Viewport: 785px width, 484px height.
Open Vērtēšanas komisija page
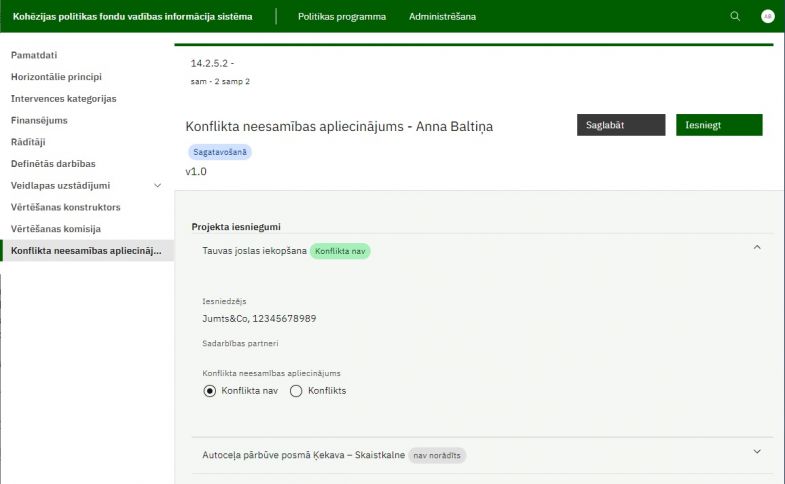[x=56, y=228]
